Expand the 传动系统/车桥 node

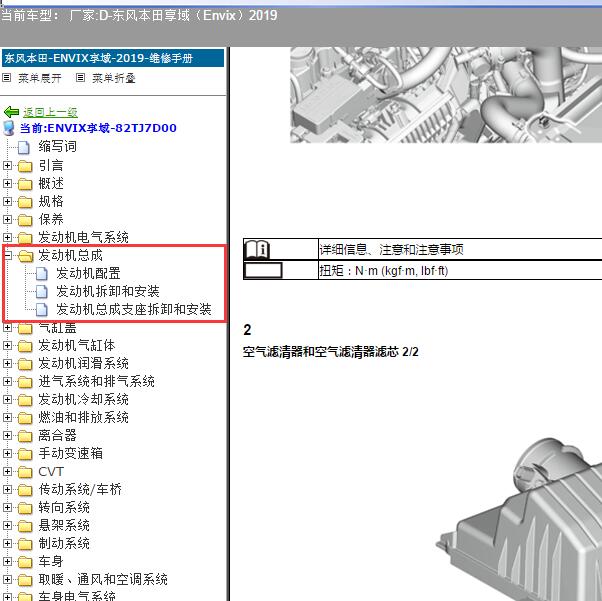7,489
